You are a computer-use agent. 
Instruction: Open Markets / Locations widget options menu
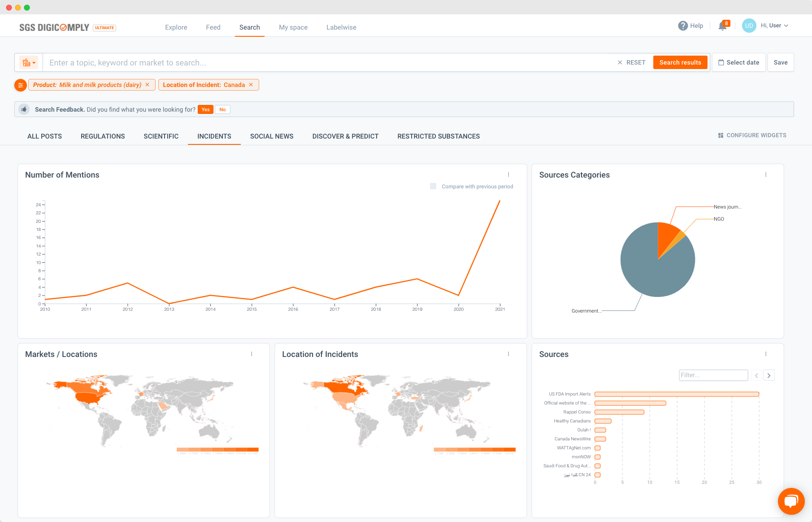[252, 354]
